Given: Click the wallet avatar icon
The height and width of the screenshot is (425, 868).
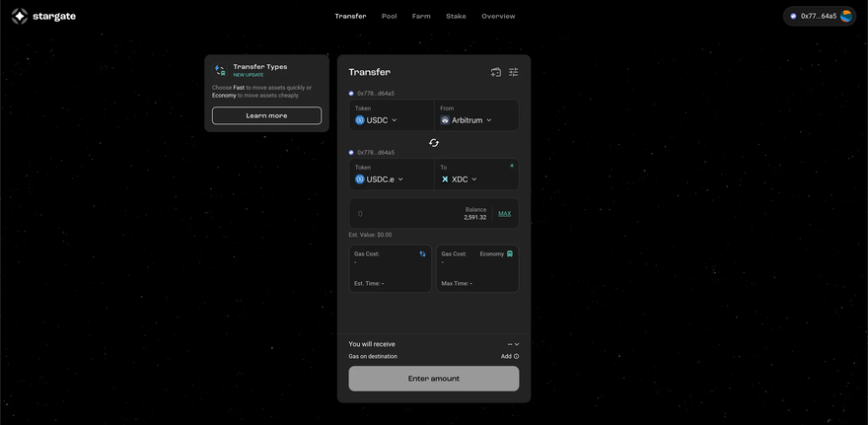Looking at the screenshot, I should coord(846,16).
